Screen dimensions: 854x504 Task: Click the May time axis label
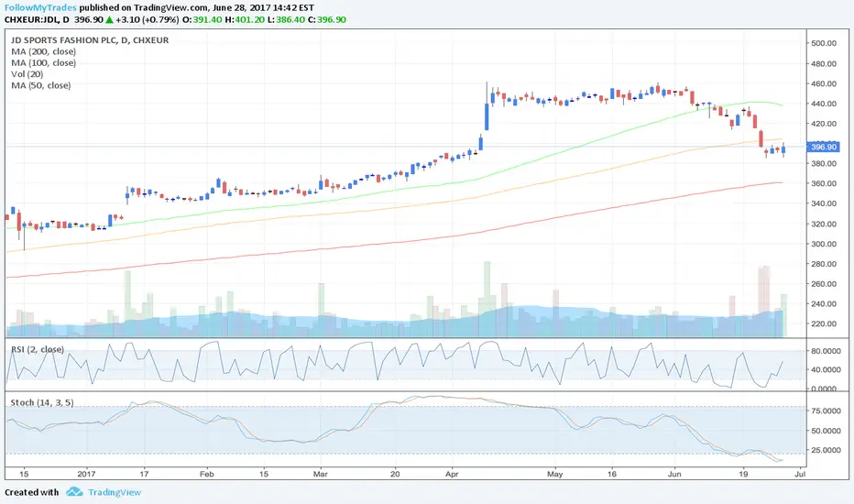pyautogui.click(x=554, y=474)
